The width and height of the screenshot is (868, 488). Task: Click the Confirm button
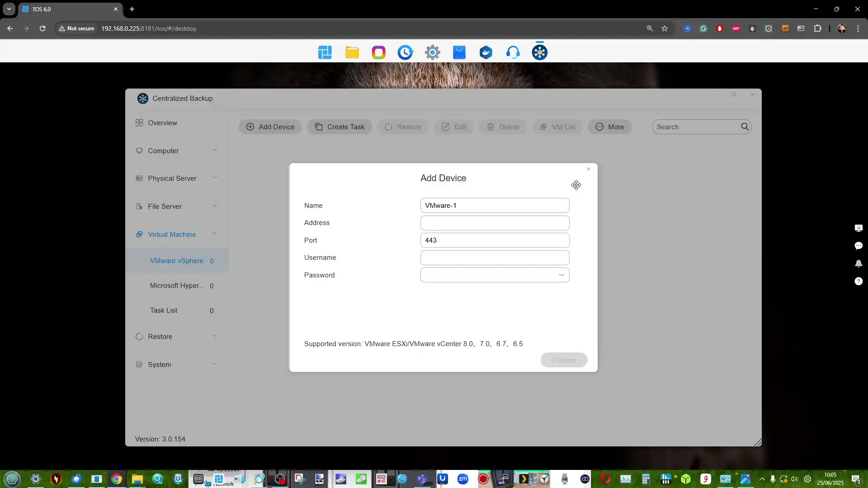(x=564, y=360)
